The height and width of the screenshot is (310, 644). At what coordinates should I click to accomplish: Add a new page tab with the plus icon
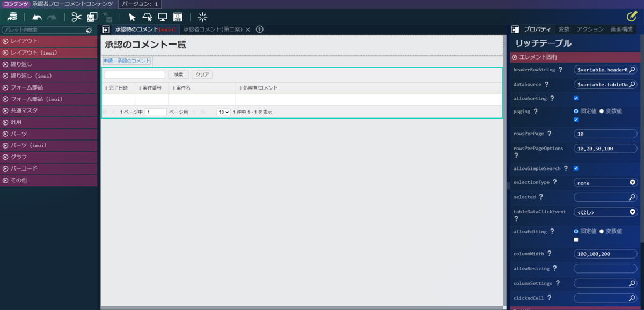[259, 29]
